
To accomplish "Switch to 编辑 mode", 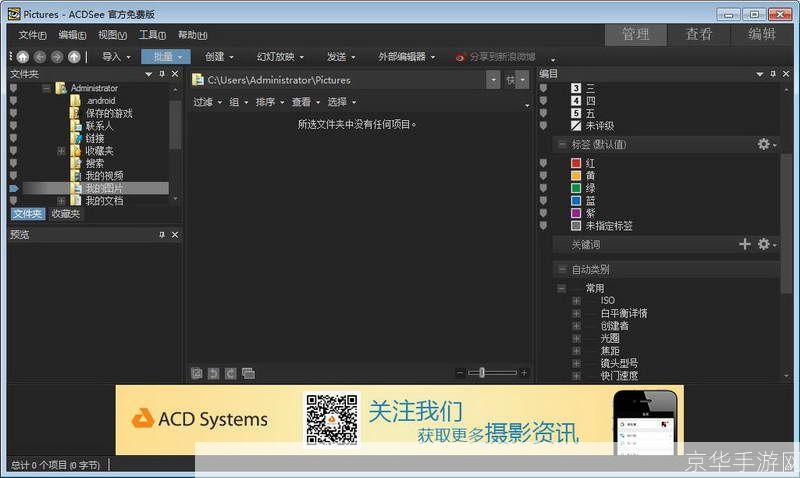I will (x=762, y=34).
